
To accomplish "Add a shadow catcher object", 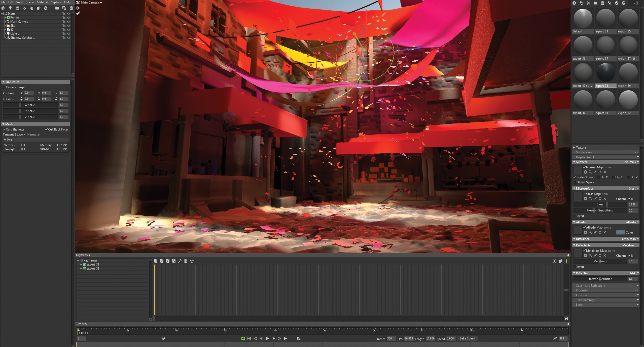I will pos(24,8).
